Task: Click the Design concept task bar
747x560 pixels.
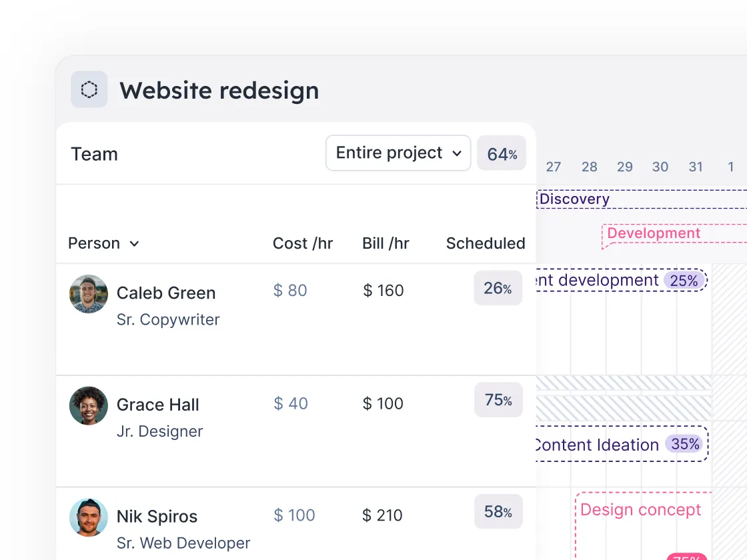Action: 640,510
